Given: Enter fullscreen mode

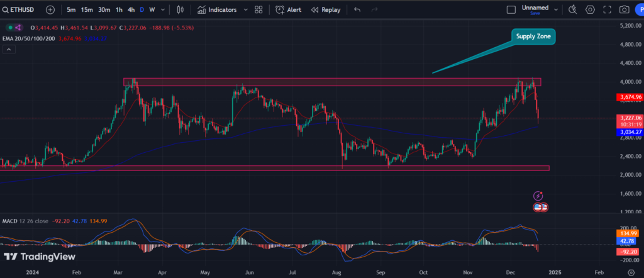Looking at the screenshot, I should coord(608,9).
